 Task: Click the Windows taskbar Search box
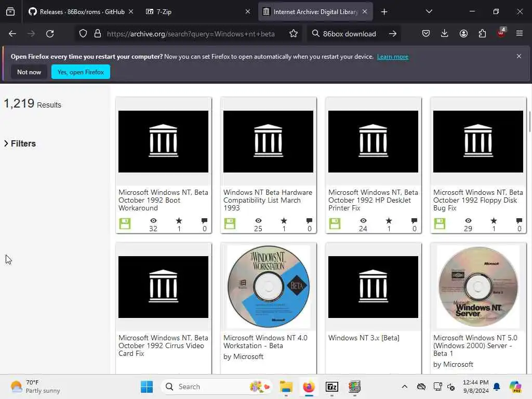[217, 387]
